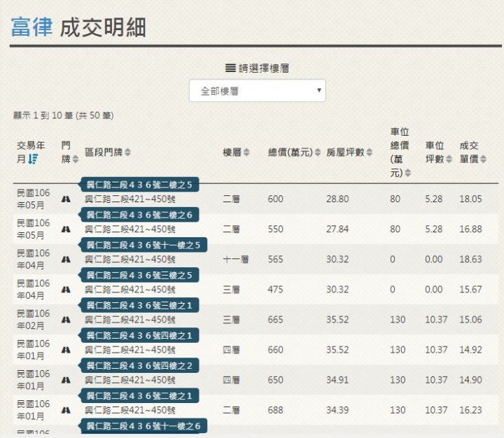504x438 pixels.
Task: Open the 全部樓層 floor dropdown
Action: coord(257,91)
